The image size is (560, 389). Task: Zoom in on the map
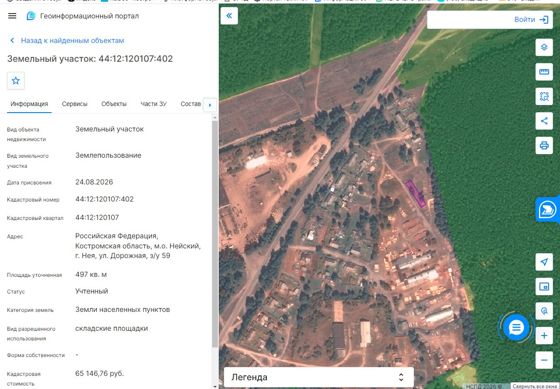coord(544,335)
